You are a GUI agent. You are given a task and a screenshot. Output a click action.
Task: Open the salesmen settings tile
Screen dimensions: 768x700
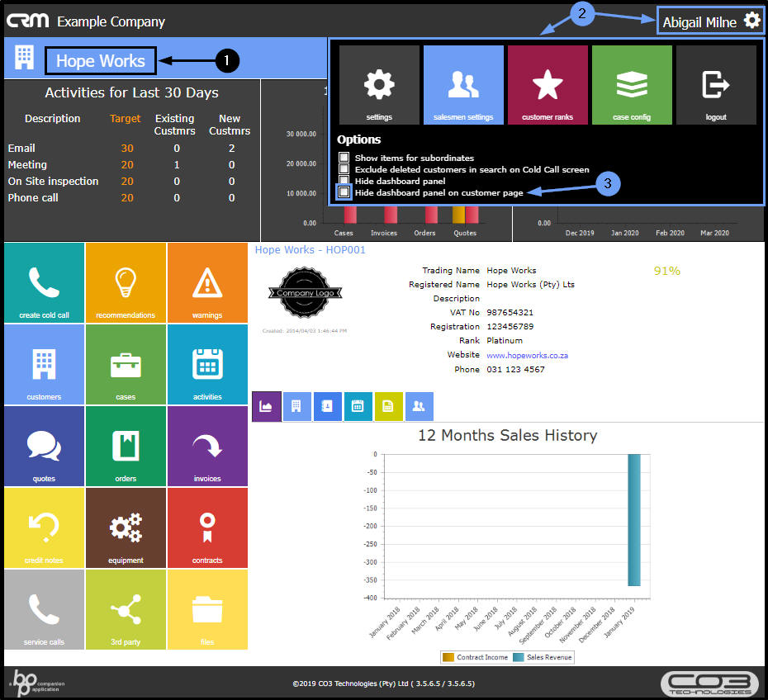click(x=463, y=85)
